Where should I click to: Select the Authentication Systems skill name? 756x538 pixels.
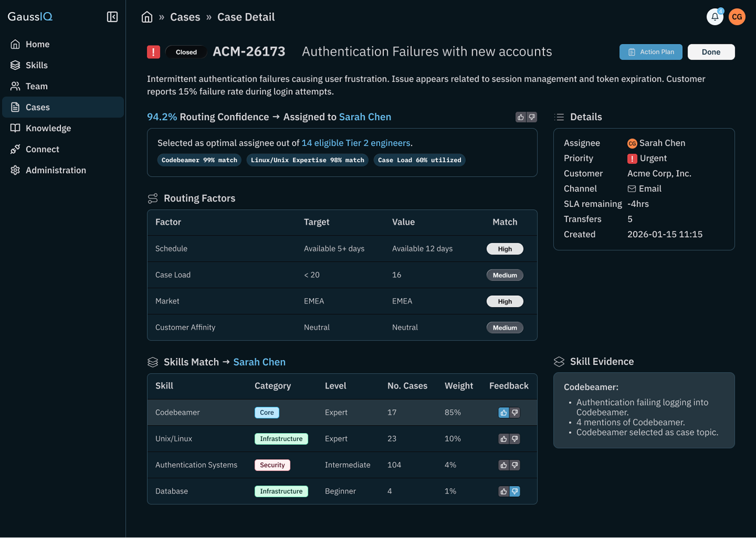coord(196,465)
